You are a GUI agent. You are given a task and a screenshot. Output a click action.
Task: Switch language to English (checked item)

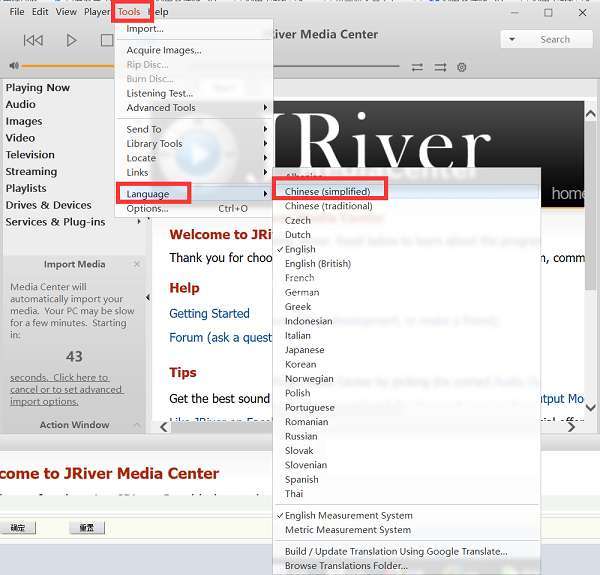click(406, 249)
